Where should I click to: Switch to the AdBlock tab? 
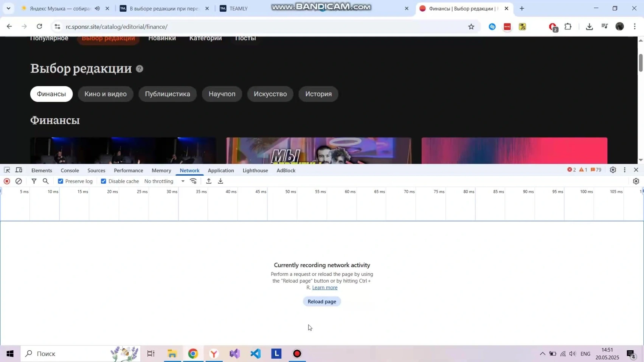(x=286, y=170)
